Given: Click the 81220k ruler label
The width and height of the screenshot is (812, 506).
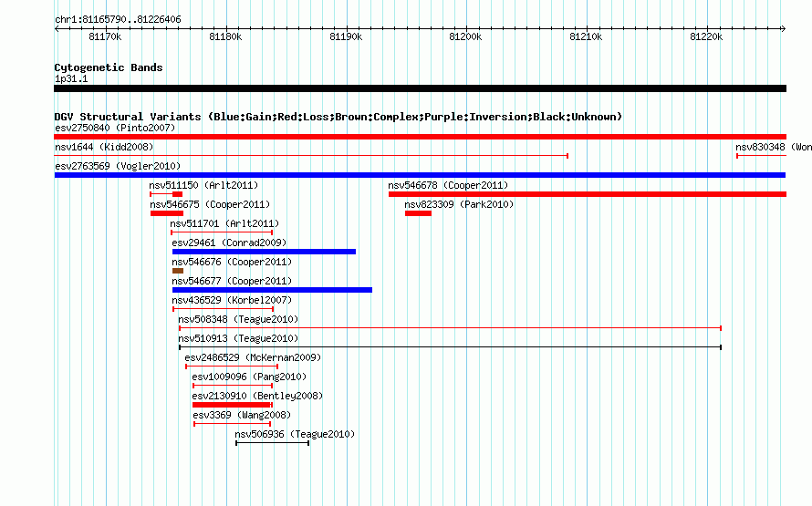Looking at the screenshot, I should pos(706,36).
